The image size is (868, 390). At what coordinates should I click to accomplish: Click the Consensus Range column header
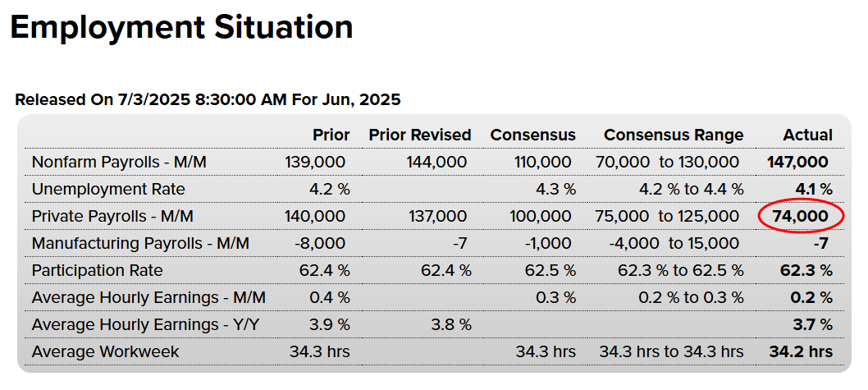click(x=674, y=135)
